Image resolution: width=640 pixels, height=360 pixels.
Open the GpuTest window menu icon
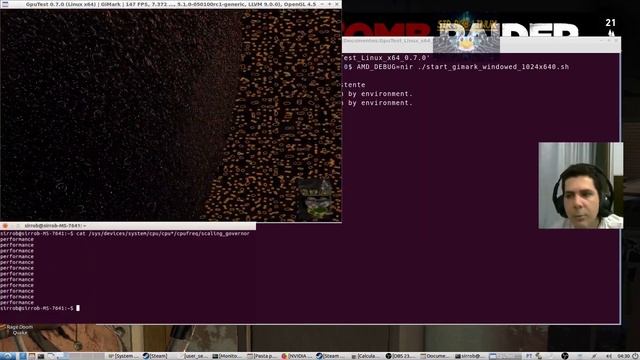click(5, 4)
